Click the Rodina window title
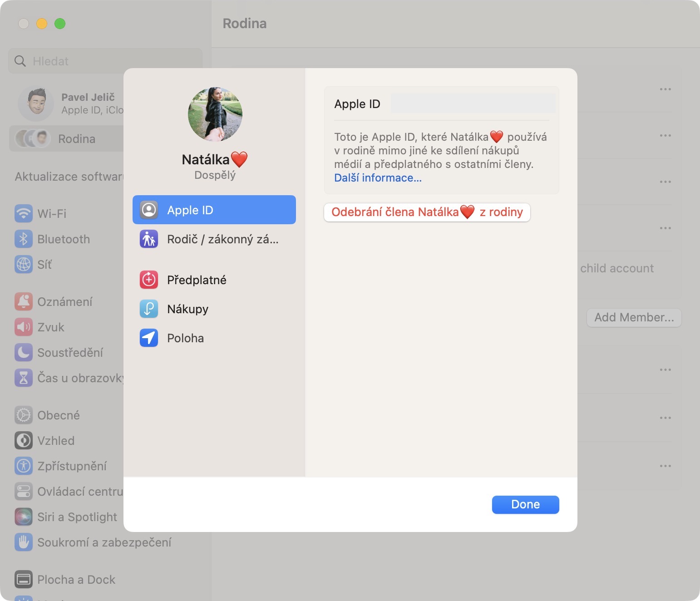The width and height of the screenshot is (700, 601). 245,24
